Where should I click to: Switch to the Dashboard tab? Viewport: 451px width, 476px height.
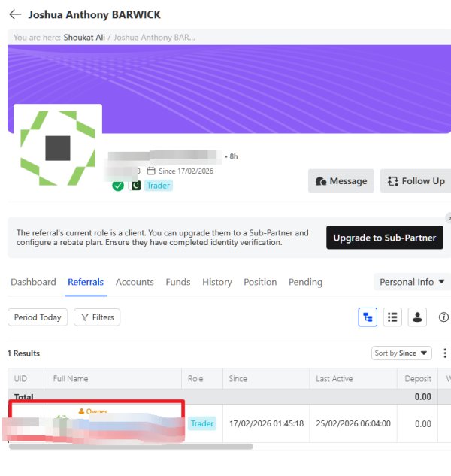(33, 282)
